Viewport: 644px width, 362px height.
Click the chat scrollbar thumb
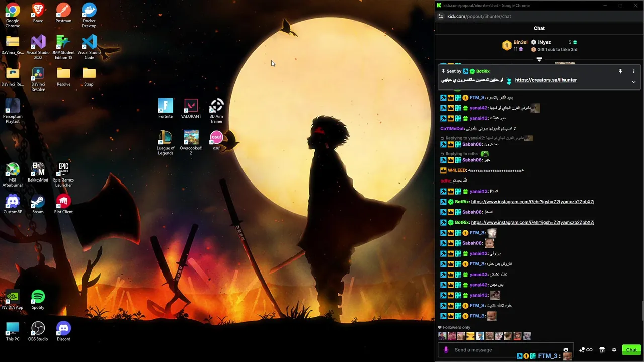[642, 310]
